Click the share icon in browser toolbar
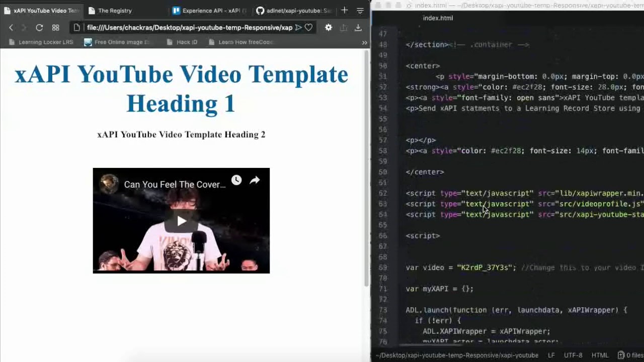Viewport: 644px width, 362px height. click(x=344, y=28)
